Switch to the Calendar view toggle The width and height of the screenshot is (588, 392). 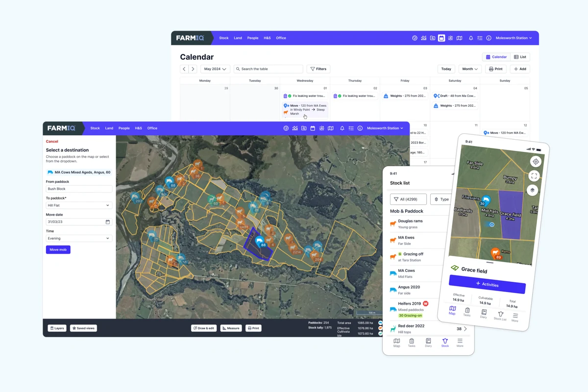pos(496,57)
